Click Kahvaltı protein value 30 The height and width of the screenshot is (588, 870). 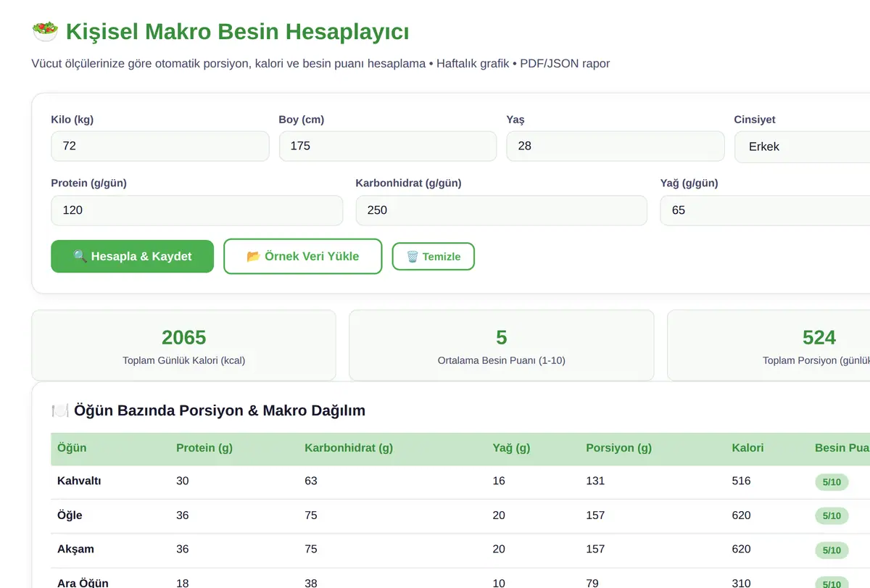coord(183,481)
